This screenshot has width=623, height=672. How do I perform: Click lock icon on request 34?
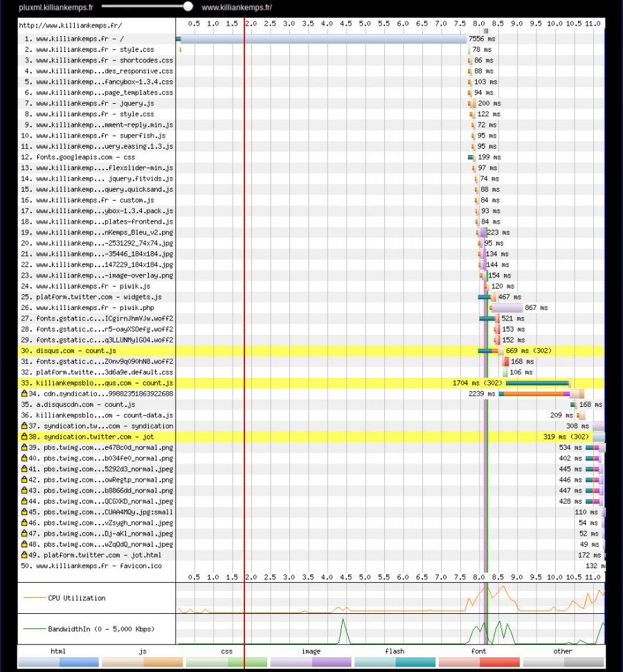point(24,393)
